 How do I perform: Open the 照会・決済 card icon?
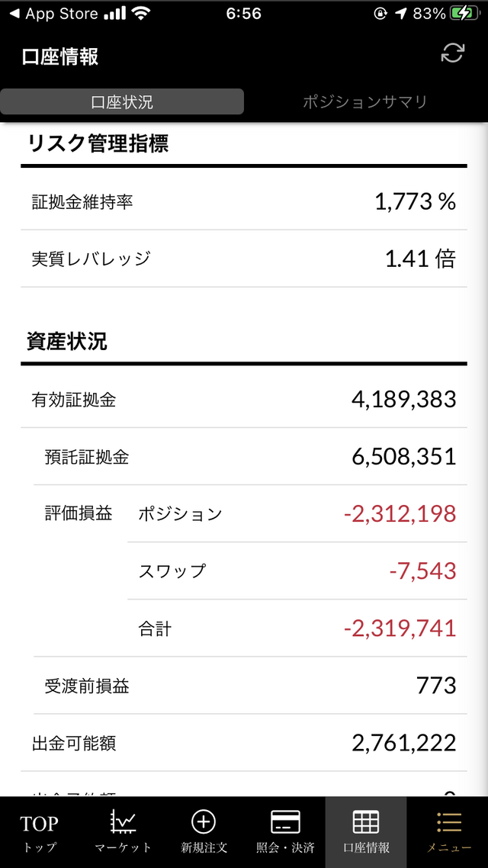(x=285, y=822)
